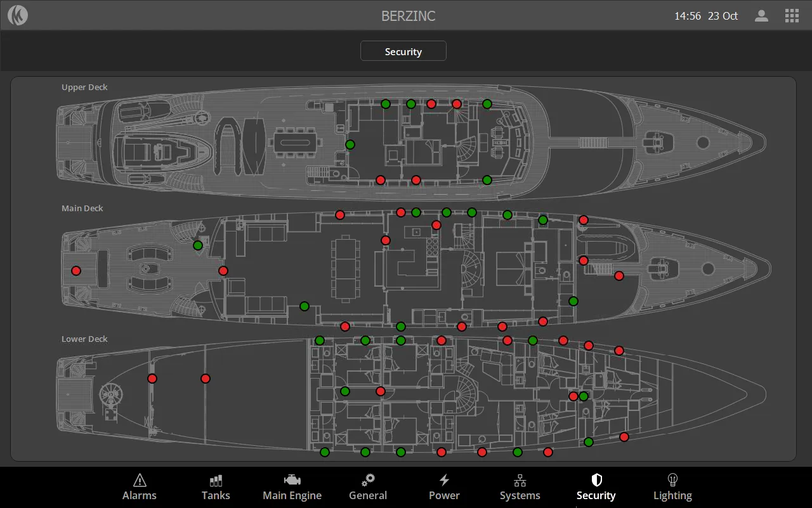Select red sensor at Main Deck aft saloon door

pyautogui.click(x=223, y=271)
